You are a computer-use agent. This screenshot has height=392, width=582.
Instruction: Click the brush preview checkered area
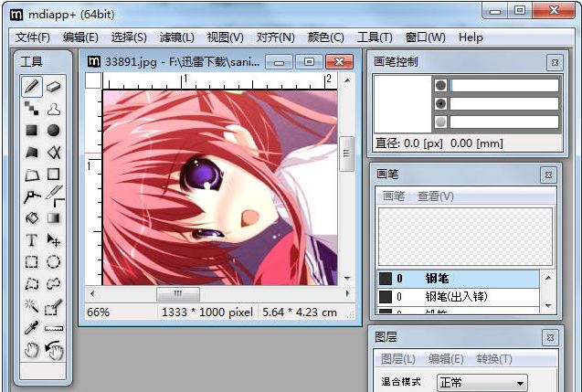point(465,237)
